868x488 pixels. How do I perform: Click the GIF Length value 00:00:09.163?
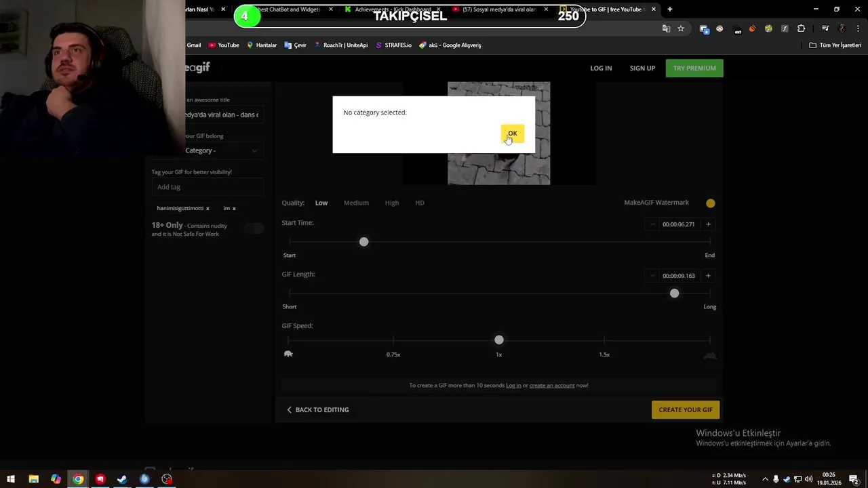pos(678,276)
